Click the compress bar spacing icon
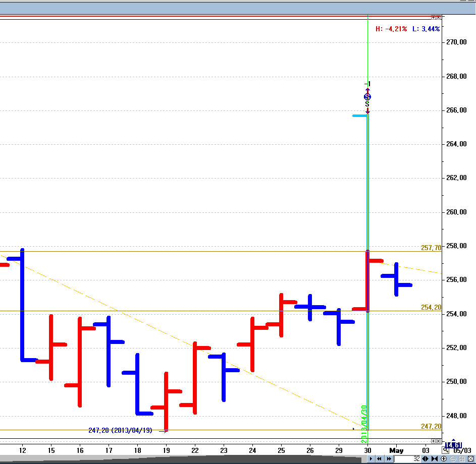476x464 pixels. [434, 459]
